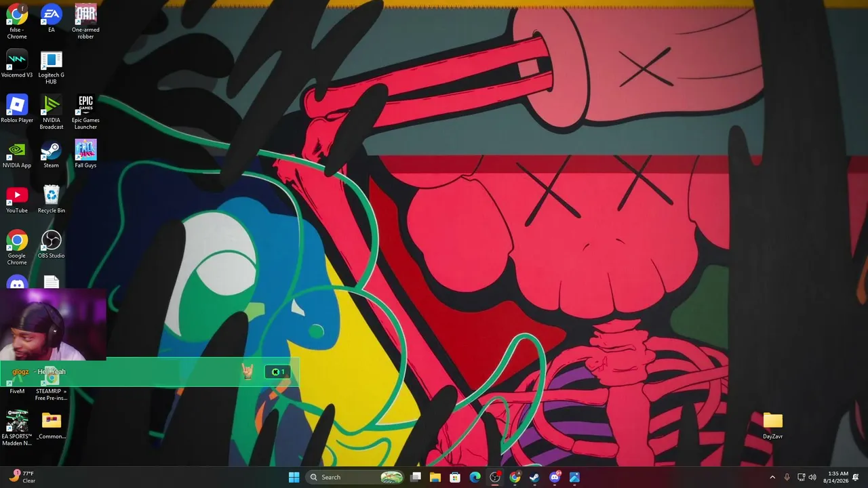868x488 pixels.
Task: Open the weather widget showing 77°F Clear
Action: tap(22, 477)
